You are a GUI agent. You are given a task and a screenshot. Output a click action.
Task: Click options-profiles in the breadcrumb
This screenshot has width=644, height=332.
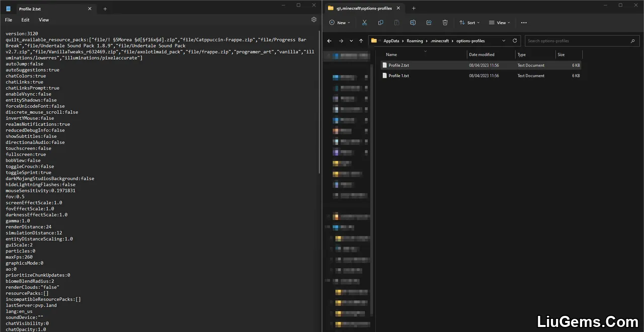click(x=470, y=41)
